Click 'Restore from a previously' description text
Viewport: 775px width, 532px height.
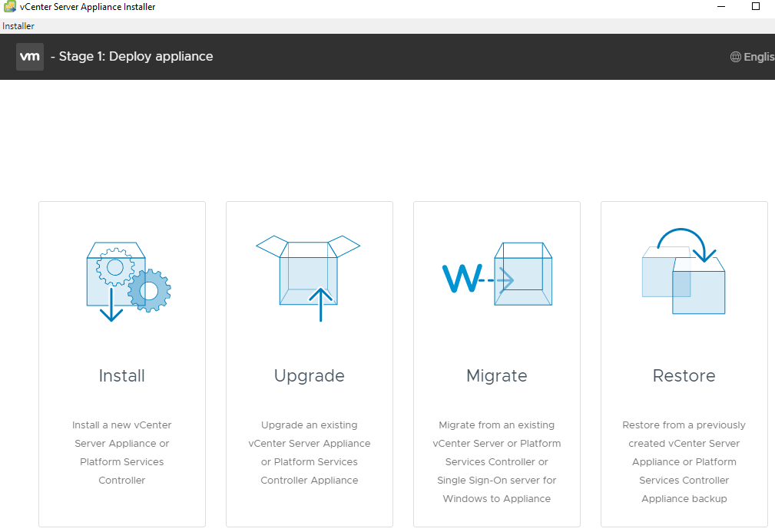[x=684, y=425]
